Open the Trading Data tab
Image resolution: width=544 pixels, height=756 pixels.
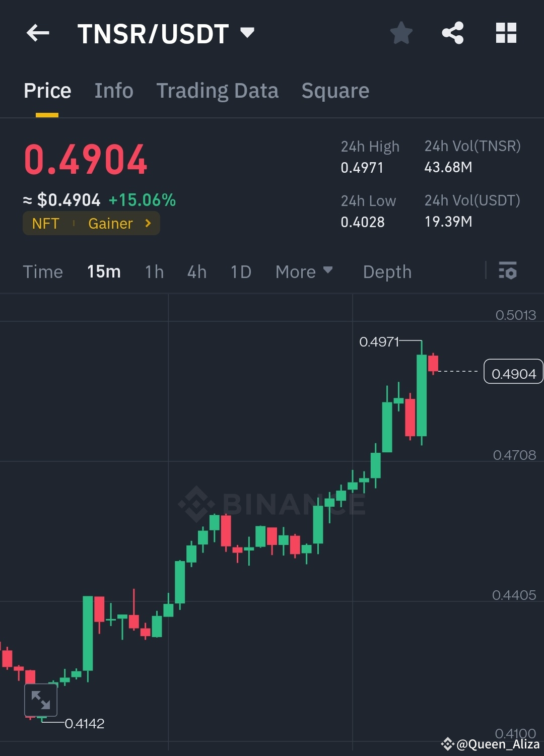(x=218, y=91)
